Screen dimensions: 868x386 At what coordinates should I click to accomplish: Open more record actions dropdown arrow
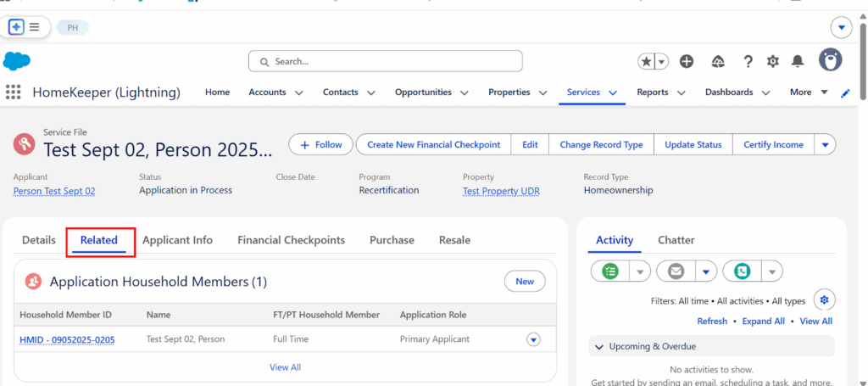point(826,145)
